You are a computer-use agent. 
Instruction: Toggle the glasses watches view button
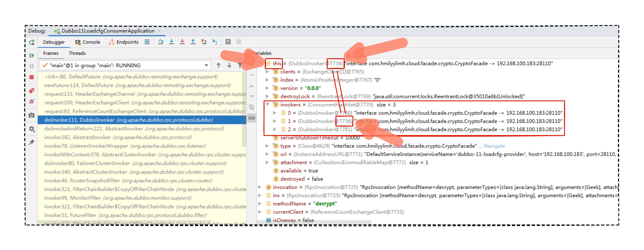click(252, 118)
